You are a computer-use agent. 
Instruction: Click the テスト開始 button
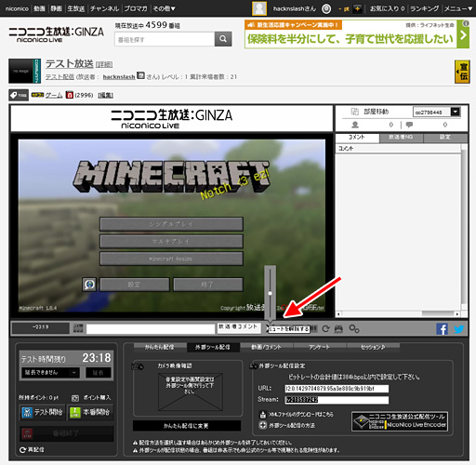click(x=43, y=412)
